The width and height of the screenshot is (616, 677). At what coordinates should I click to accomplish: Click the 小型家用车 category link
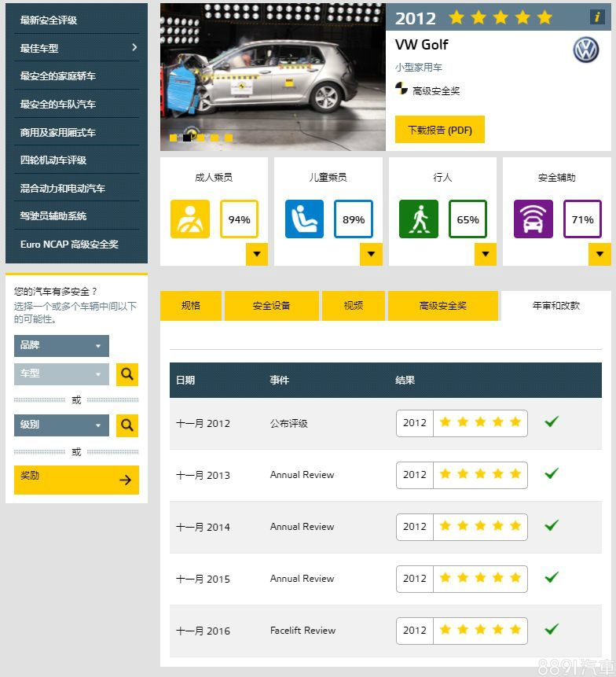(x=419, y=68)
